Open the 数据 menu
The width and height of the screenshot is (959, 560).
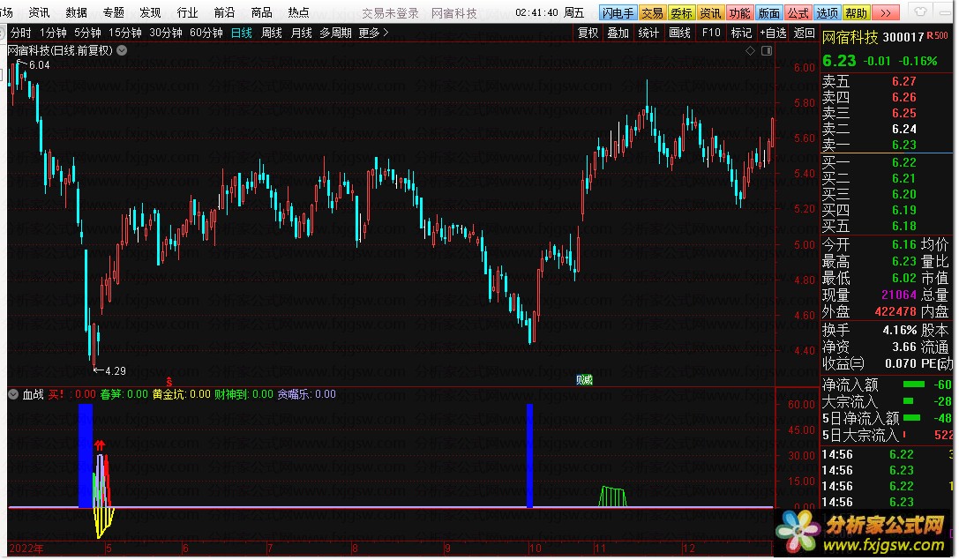coord(77,12)
